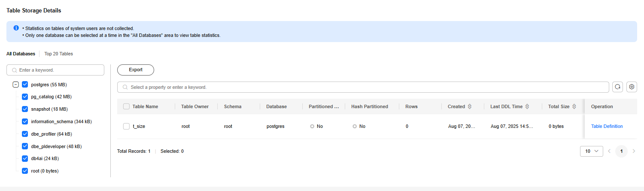Collapse the postgres database tree node
The height and width of the screenshot is (191, 644).
(16, 85)
